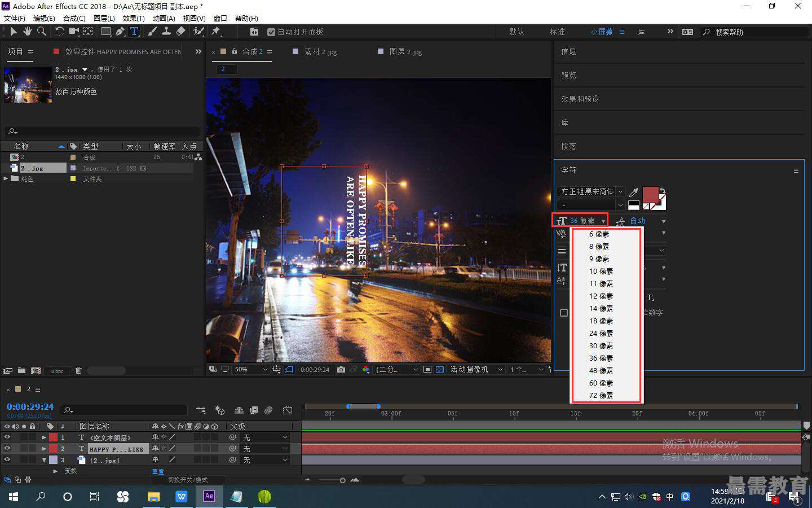This screenshot has height=508, width=812.
Task: Select the Clone Stamp tool
Action: pos(166,32)
